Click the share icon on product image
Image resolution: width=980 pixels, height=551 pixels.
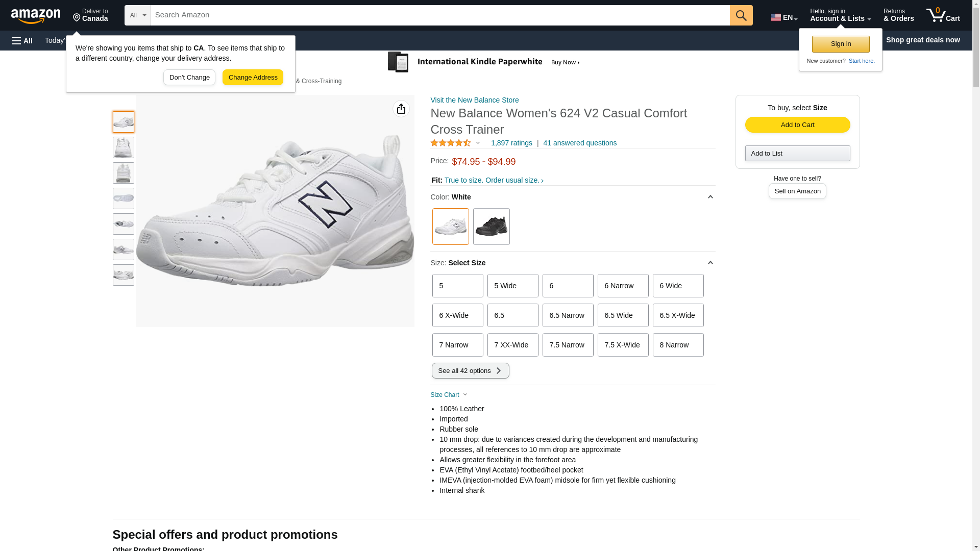coord(401,109)
